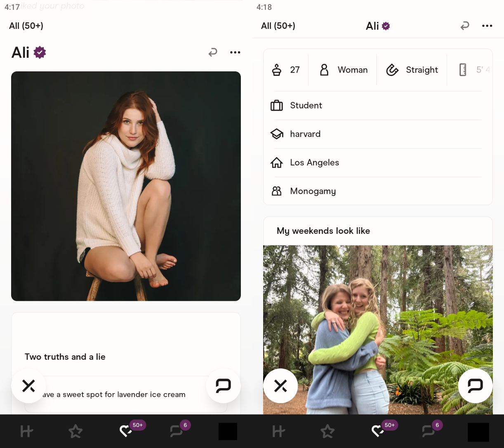Image resolution: width=504 pixels, height=448 pixels.
Task: Tap Ali's sweater portrait photo
Action: 126,186
